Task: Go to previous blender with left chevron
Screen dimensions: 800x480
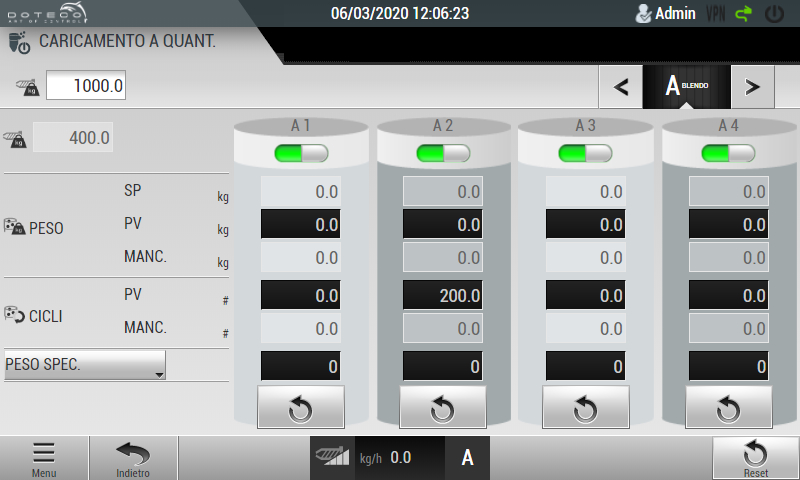Action: (621, 87)
